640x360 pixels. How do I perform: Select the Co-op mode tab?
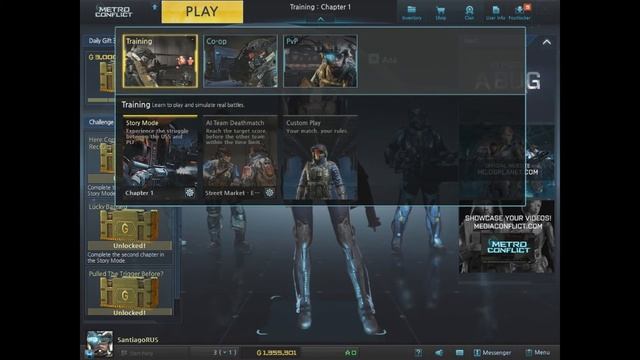(x=240, y=61)
